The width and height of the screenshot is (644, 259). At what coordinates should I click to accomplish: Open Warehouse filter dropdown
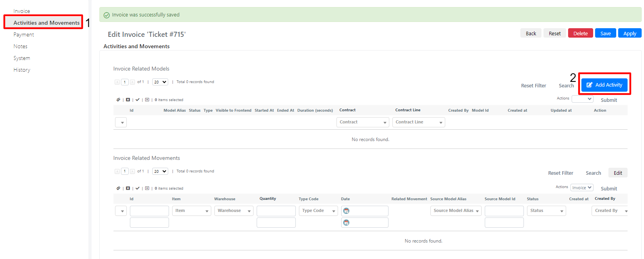pos(234,211)
